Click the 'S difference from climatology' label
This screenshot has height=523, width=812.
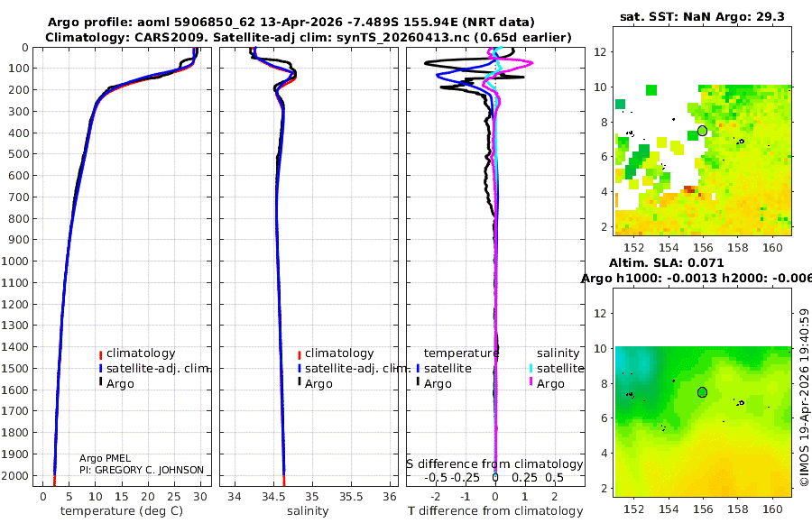coord(494,464)
